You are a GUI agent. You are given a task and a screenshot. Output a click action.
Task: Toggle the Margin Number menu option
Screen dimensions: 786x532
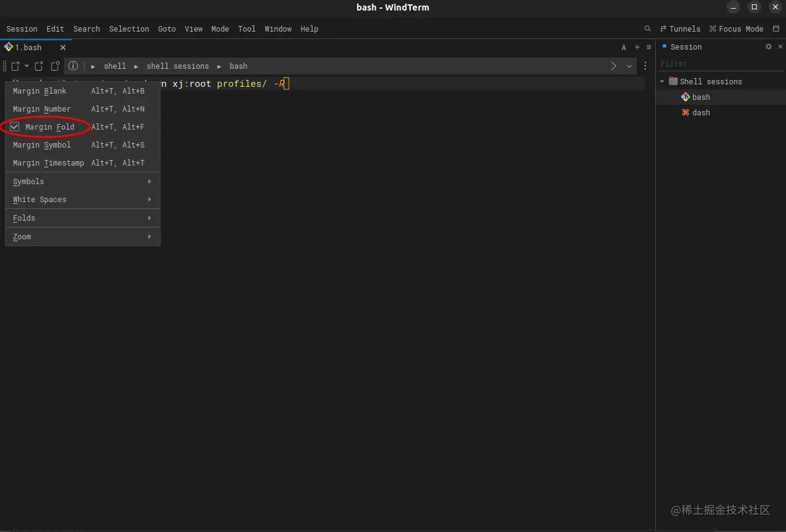[x=82, y=109]
